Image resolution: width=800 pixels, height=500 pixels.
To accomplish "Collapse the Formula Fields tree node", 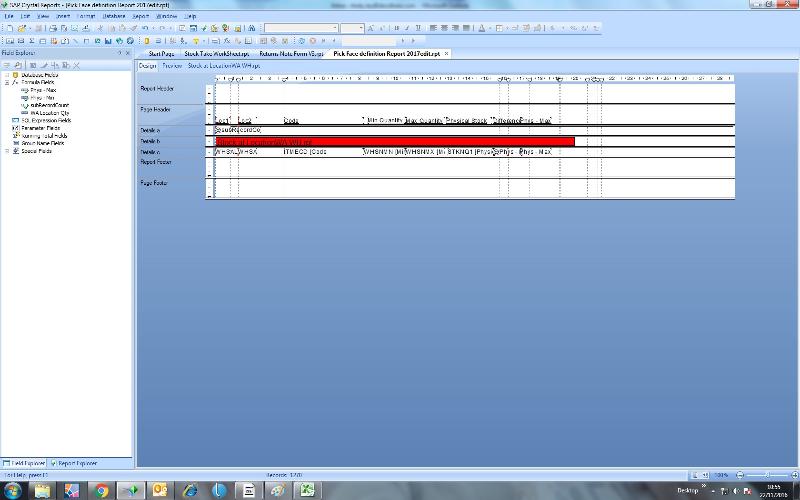I will coord(6,82).
